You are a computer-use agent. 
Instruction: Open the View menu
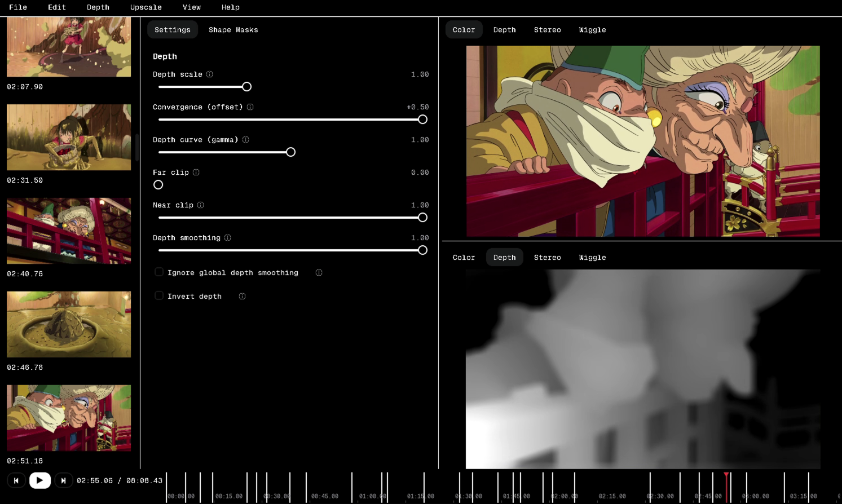click(192, 7)
